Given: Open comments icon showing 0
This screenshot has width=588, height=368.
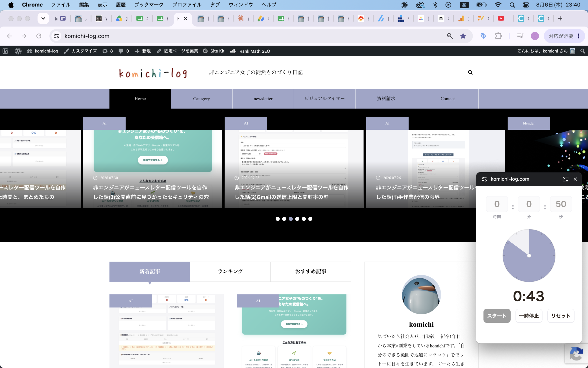Looking at the screenshot, I should click(124, 51).
